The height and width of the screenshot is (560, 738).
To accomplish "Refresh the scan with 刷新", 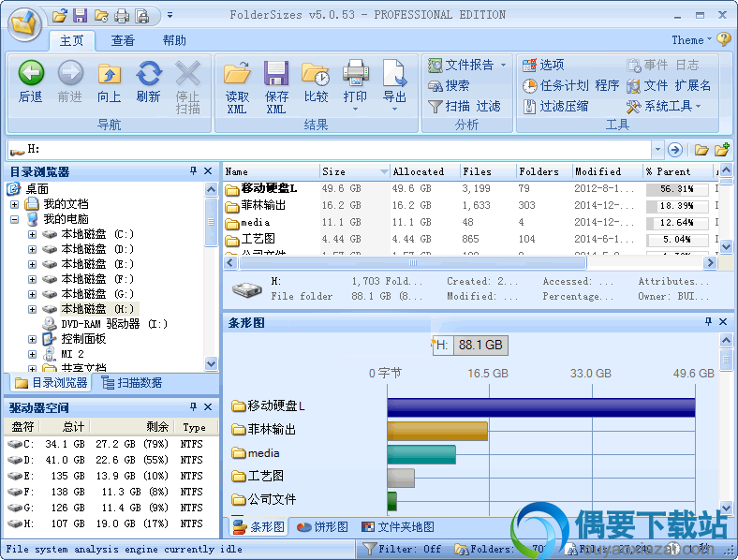I will point(149,81).
